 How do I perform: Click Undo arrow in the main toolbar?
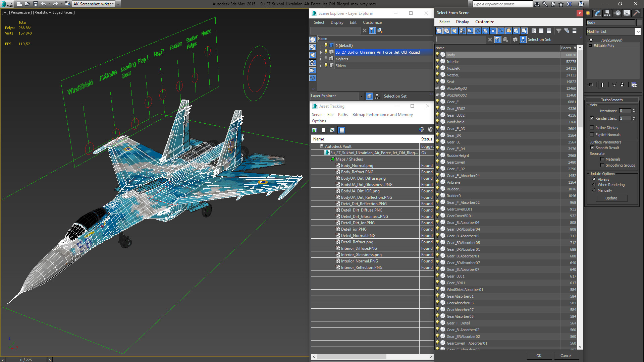[x=44, y=4]
